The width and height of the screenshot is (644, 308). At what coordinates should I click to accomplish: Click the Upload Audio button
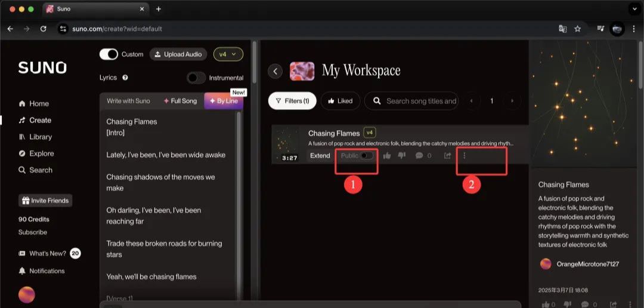pos(178,54)
